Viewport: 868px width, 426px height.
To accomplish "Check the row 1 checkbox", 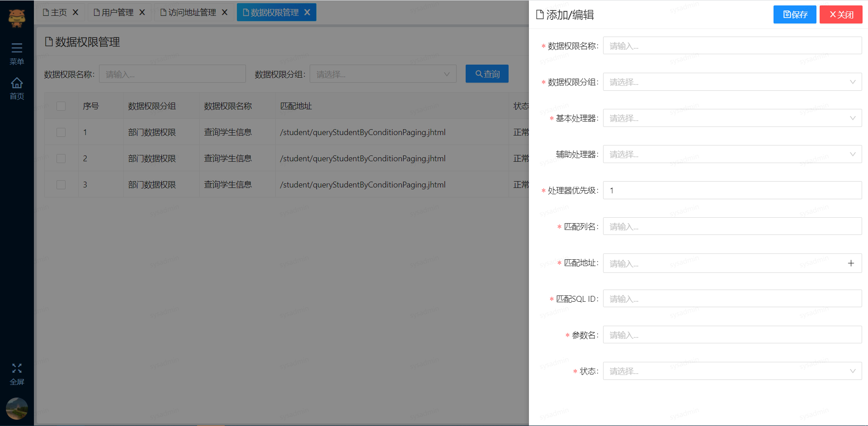I will coord(61,132).
